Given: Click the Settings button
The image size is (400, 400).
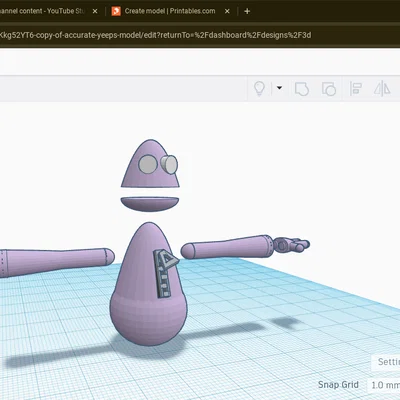Looking at the screenshot, I should click(x=387, y=362).
